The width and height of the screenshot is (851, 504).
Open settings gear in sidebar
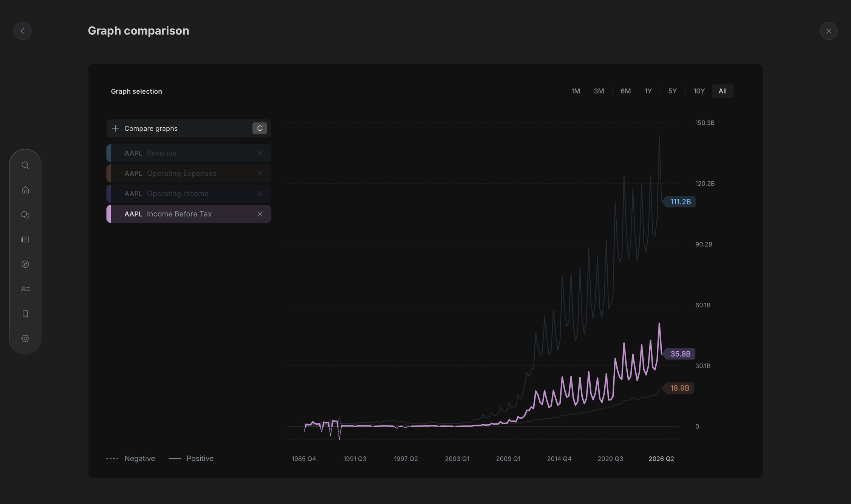click(x=25, y=339)
